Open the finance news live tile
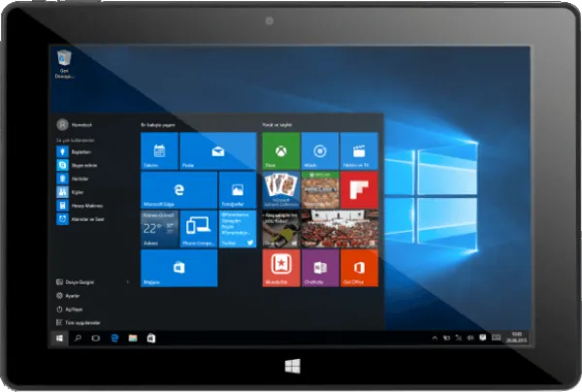This screenshot has height=392, width=582. (x=281, y=229)
